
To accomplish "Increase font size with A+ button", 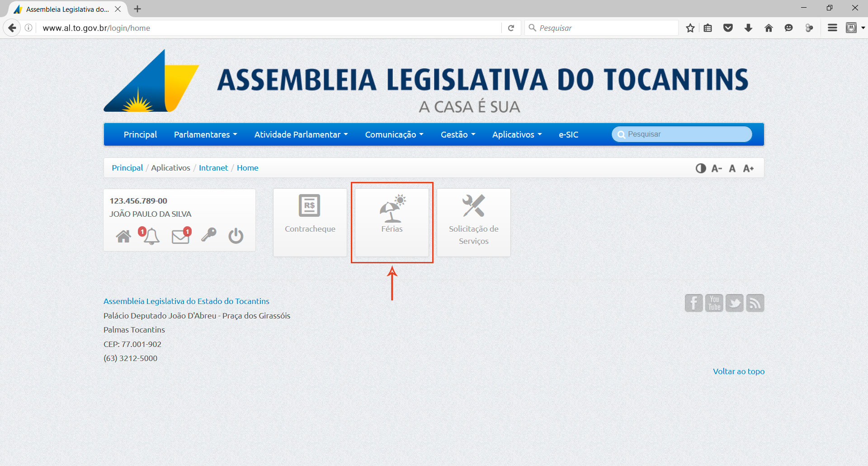I will (749, 168).
